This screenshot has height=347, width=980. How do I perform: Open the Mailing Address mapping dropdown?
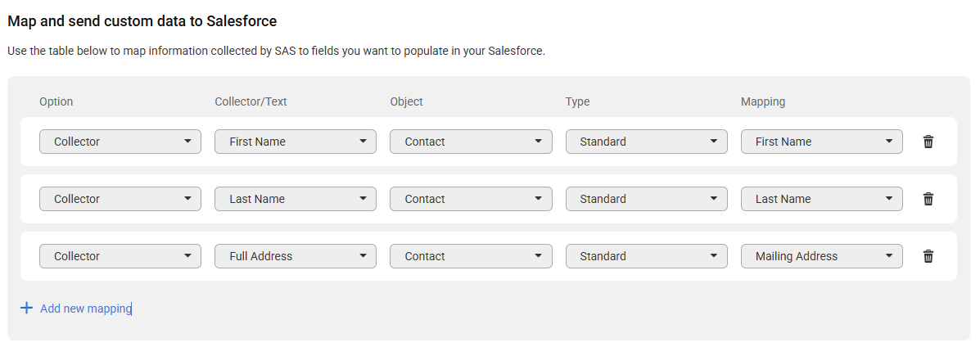click(822, 256)
